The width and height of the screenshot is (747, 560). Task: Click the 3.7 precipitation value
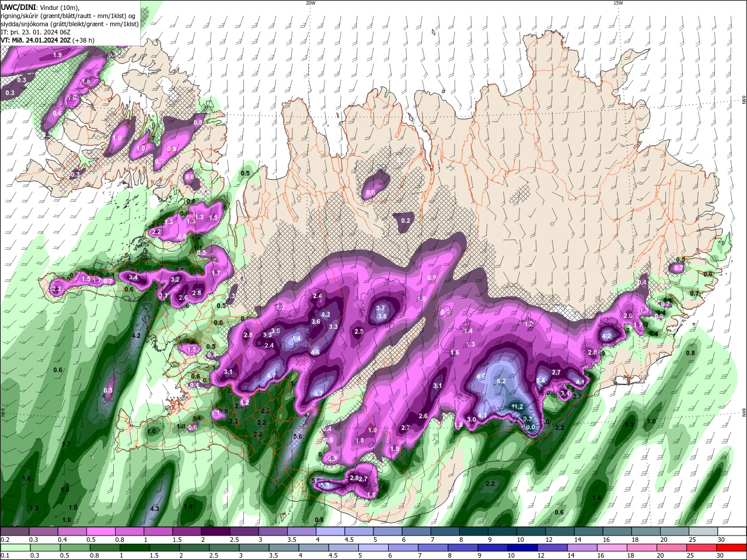381,308
